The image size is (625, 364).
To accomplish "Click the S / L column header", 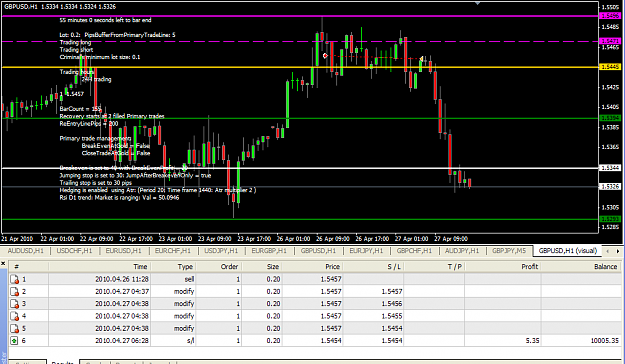I will coord(373,267).
